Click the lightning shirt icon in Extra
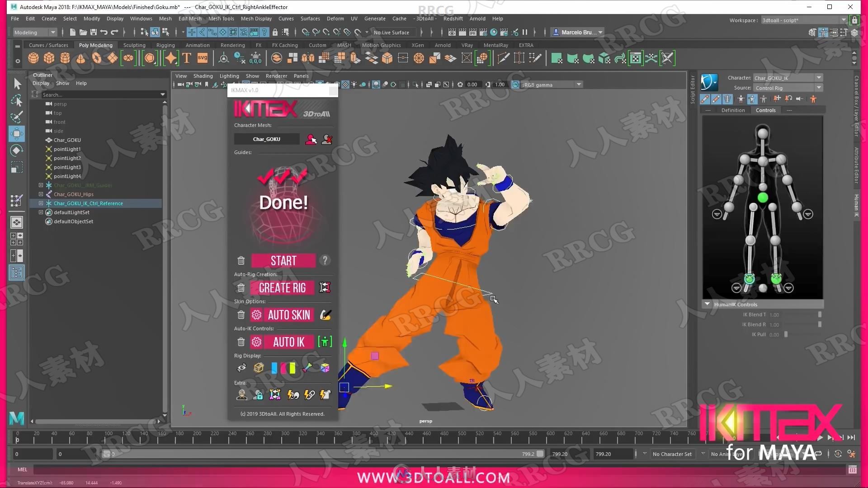The image size is (868, 488). coord(325,395)
